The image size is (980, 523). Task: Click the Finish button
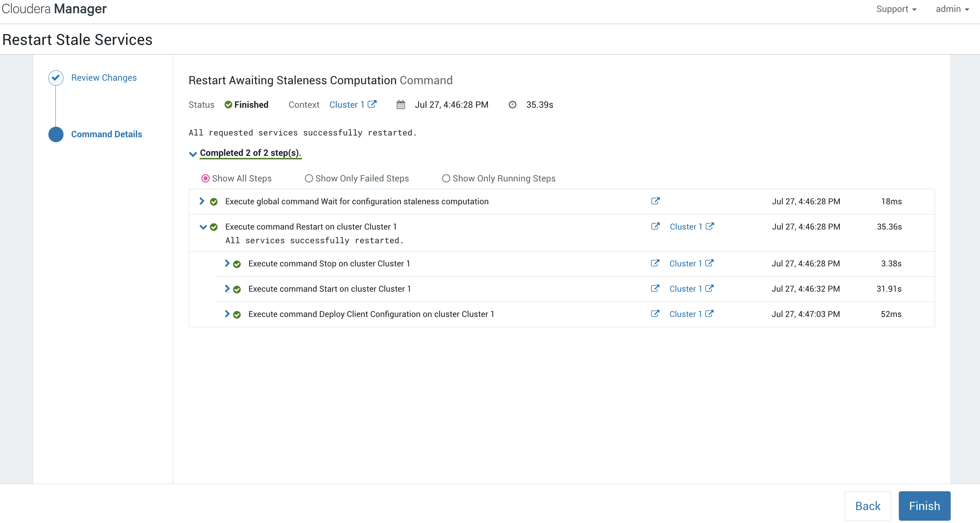pos(925,506)
